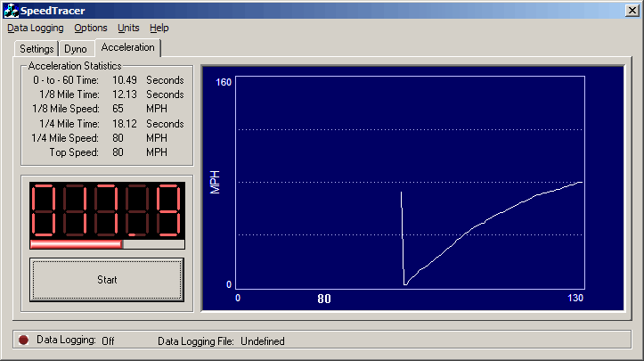Click the Data Logging 'Off' status text
Viewport: 644px width, 361px height.
(x=108, y=340)
